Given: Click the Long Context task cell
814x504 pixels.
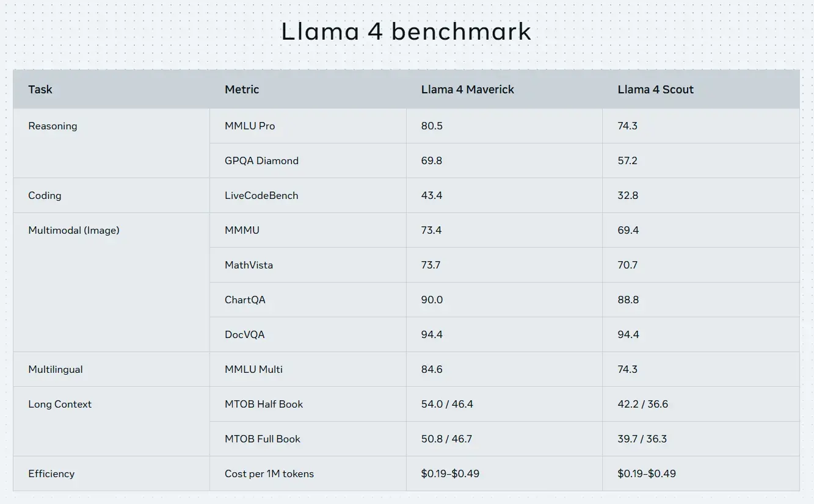Looking at the screenshot, I should 112,422.
